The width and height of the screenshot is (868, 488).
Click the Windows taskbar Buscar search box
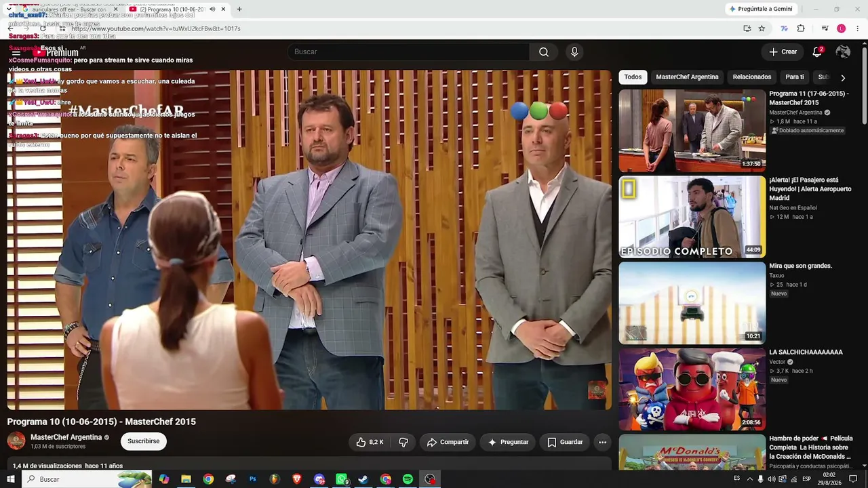click(88, 479)
